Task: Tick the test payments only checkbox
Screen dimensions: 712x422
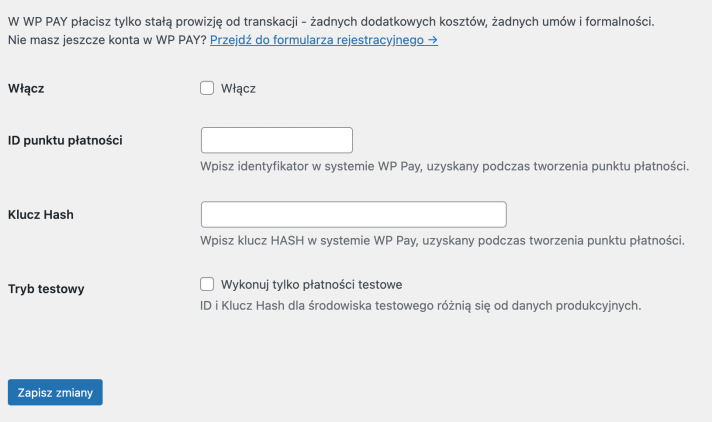Action: click(x=208, y=284)
